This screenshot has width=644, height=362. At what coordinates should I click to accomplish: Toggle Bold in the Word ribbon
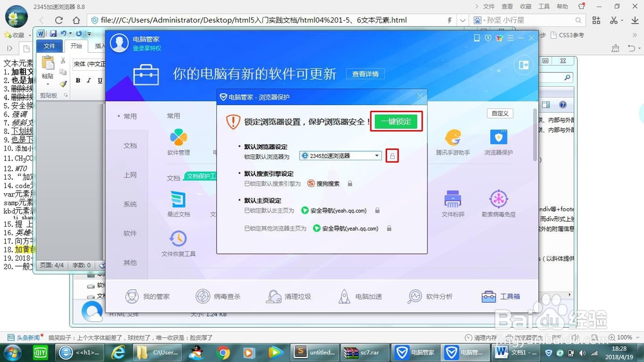[x=78, y=81]
